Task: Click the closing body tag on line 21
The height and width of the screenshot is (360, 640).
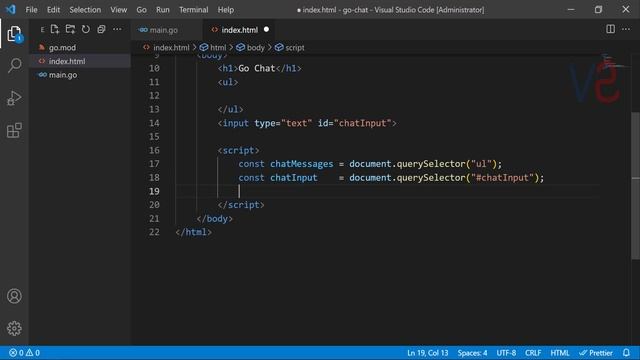Action: 215,218
